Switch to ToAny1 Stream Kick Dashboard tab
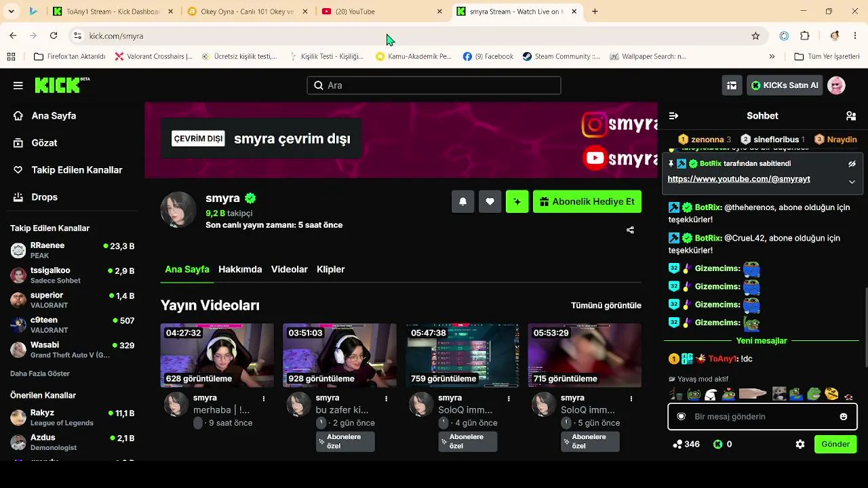The width and height of the screenshot is (868, 488). pos(113,12)
